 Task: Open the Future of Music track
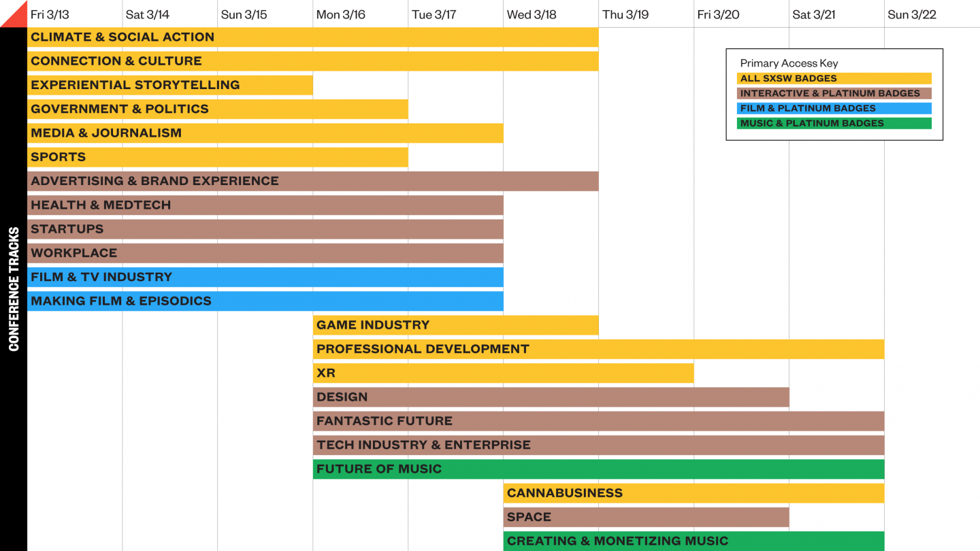[598, 469]
